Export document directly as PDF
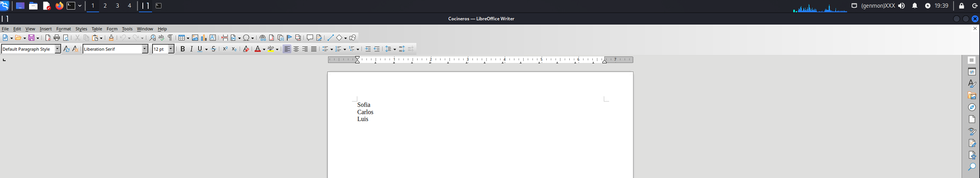Image resolution: width=980 pixels, height=178 pixels. [48, 38]
